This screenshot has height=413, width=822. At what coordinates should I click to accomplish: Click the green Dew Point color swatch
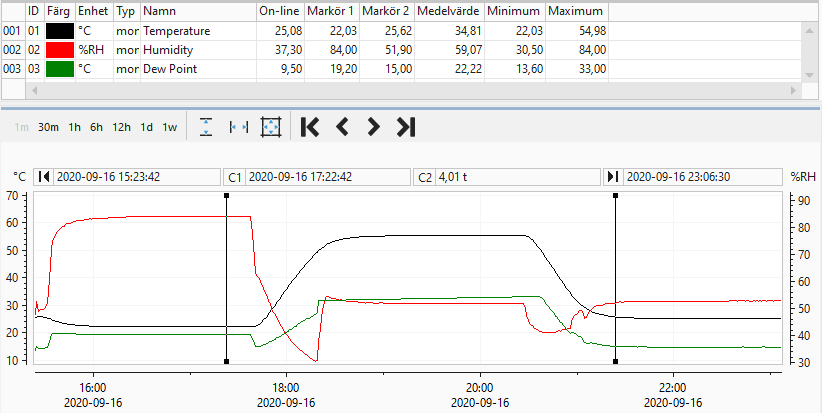(x=59, y=69)
